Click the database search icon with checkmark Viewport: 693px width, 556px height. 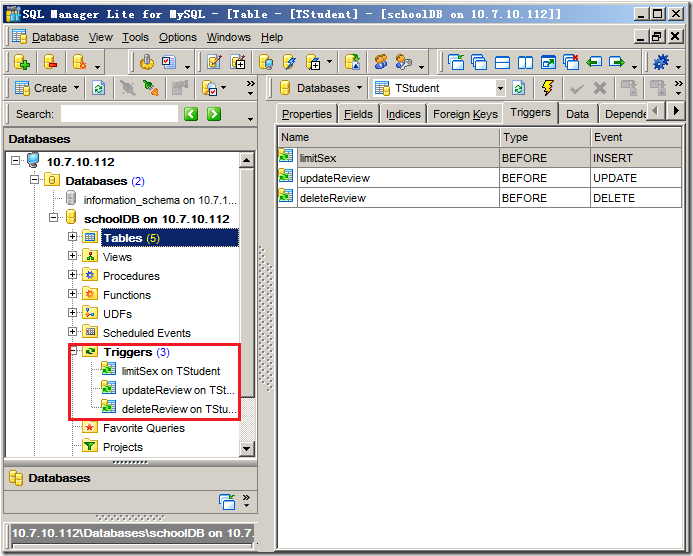click(x=209, y=88)
